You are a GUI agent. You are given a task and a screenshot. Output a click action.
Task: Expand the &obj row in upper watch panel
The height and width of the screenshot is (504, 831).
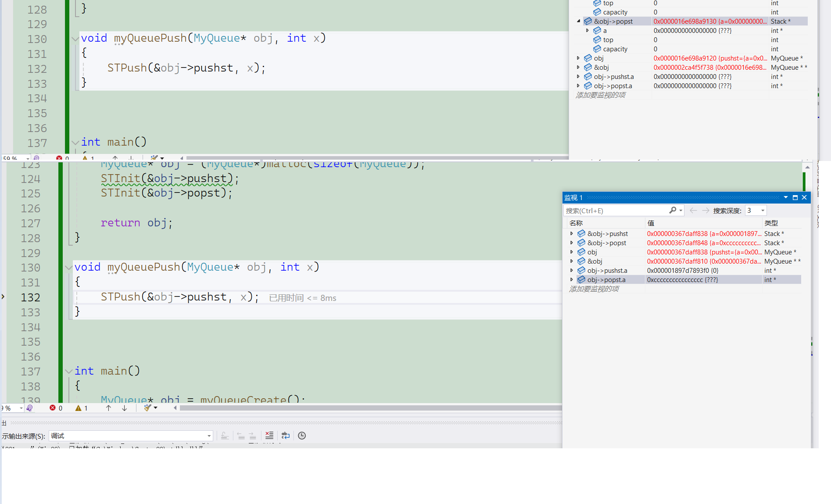(578, 67)
